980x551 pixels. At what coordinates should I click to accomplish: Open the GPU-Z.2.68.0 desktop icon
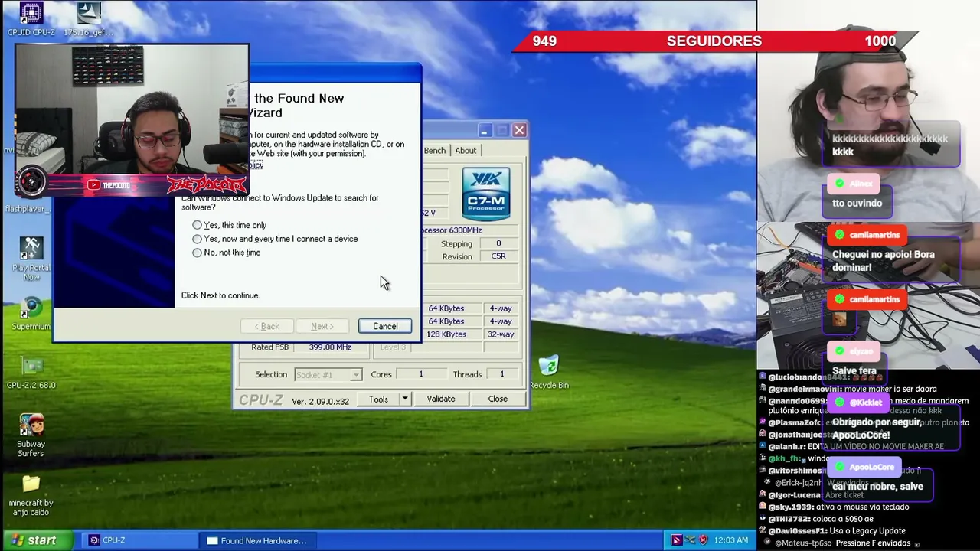point(31,373)
